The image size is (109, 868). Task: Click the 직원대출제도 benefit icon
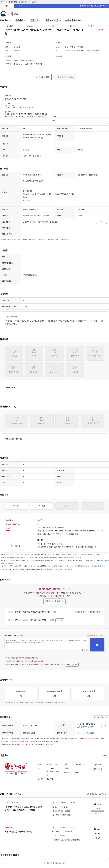[34, 370]
